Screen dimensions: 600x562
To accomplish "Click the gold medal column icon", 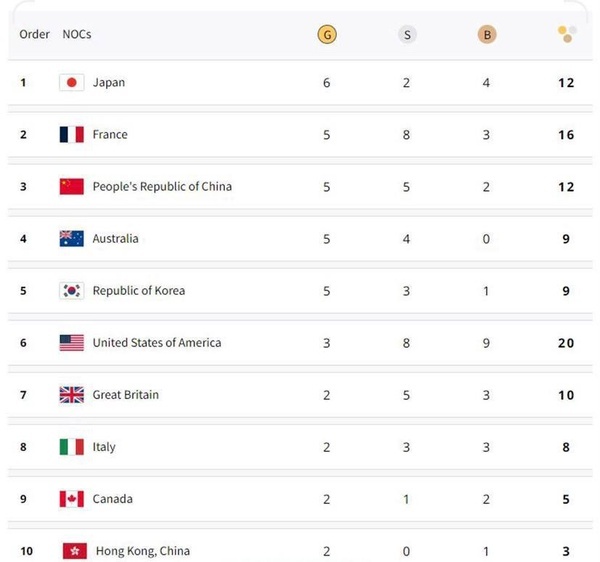I will click(x=327, y=35).
